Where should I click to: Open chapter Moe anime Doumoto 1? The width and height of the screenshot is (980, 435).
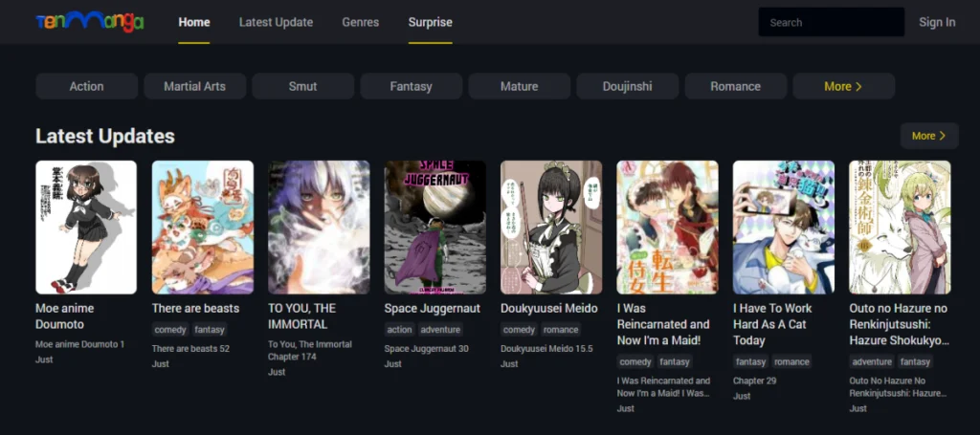pyautogui.click(x=80, y=344)
